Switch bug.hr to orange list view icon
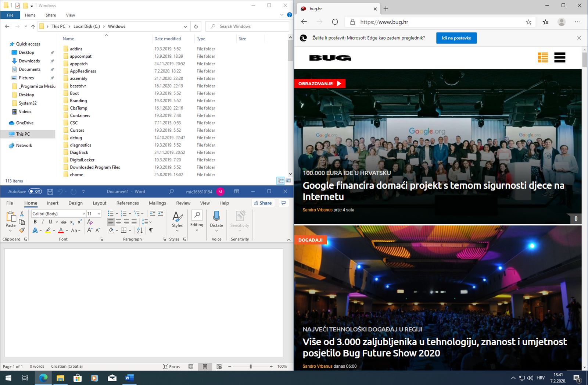This screenshot has width=588, height=385. (543, 58)
